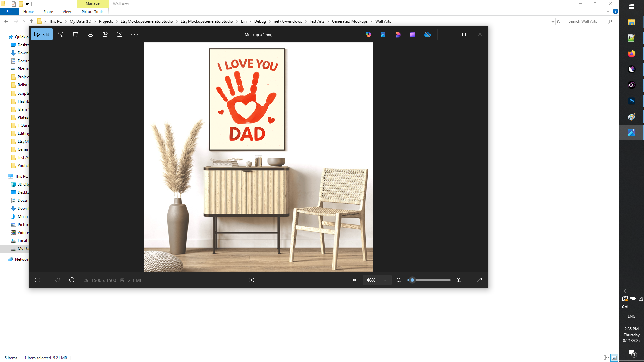
Task: Open the Print icon for Mockup #4.png
Action: click(90, 34)
